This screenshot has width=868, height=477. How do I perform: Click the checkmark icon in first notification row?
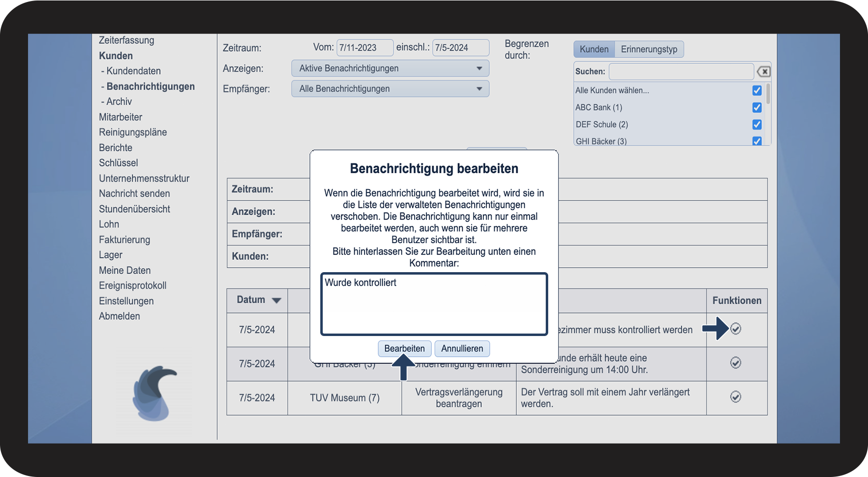[735, 329]
